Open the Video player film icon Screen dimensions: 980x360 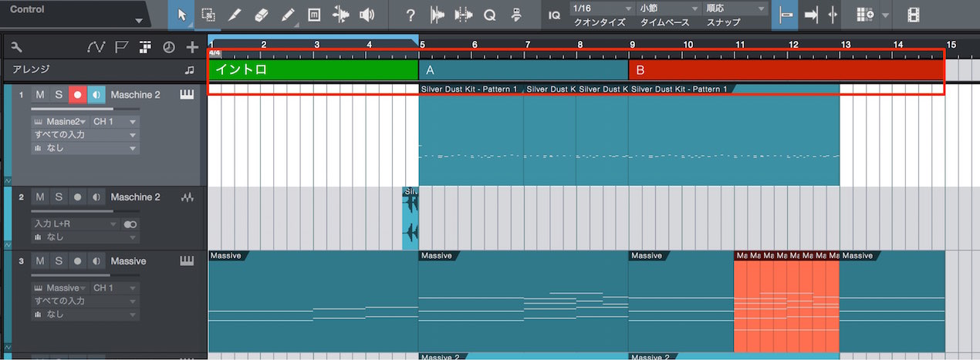point(914,15)
